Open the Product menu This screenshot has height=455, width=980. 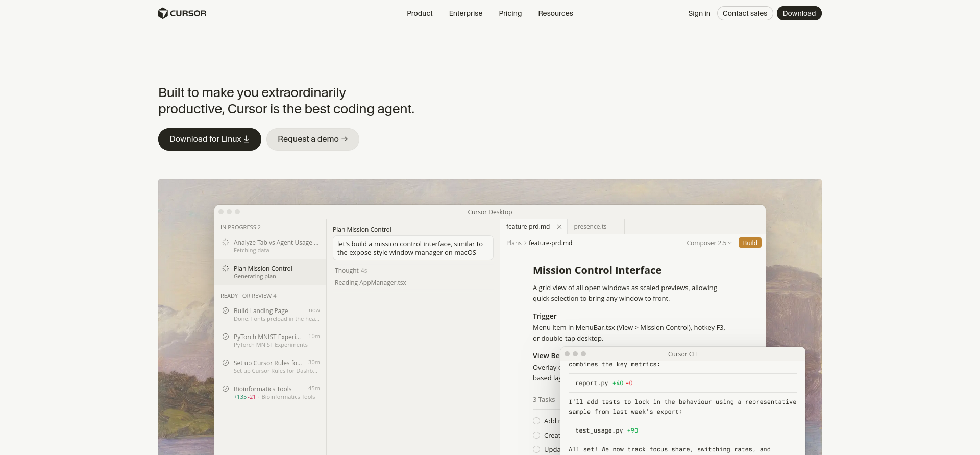pos(420,13)
